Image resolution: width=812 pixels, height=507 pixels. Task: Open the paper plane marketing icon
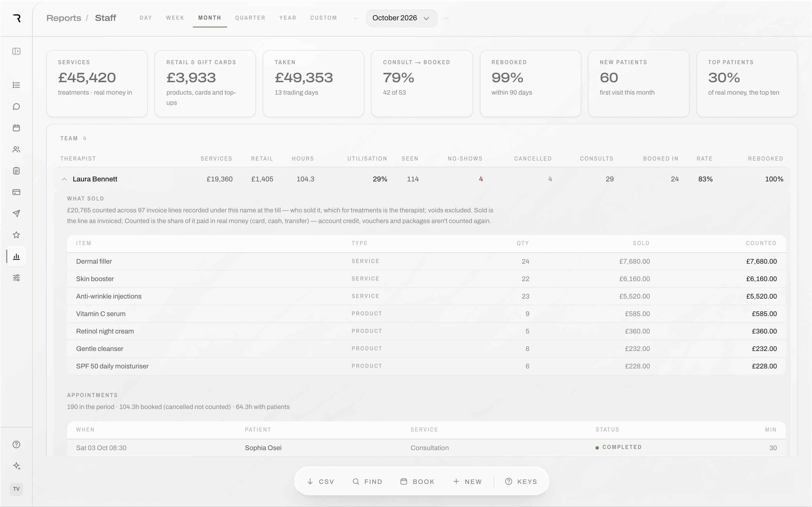(16, 214)
